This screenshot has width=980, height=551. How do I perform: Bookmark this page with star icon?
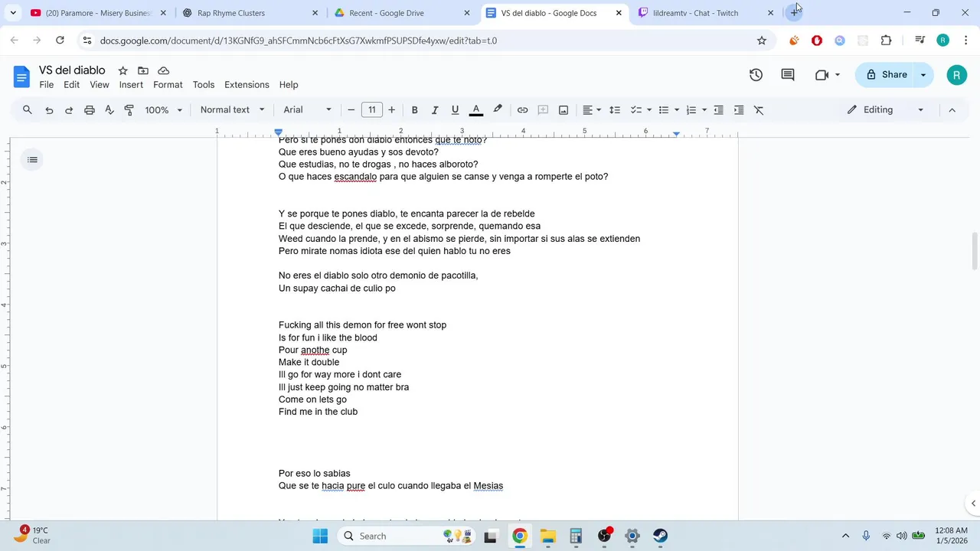tap(762, 41)
